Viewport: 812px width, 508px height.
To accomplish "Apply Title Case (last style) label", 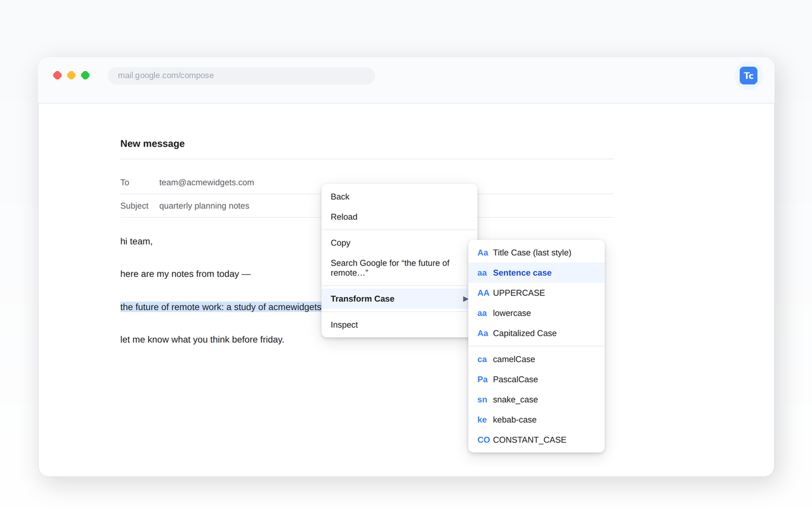I will tap(532, 253).
